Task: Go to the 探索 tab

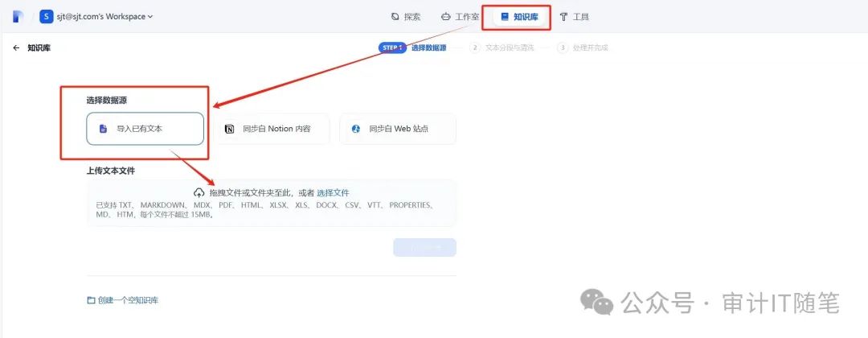Action: [x=406, y=17]
